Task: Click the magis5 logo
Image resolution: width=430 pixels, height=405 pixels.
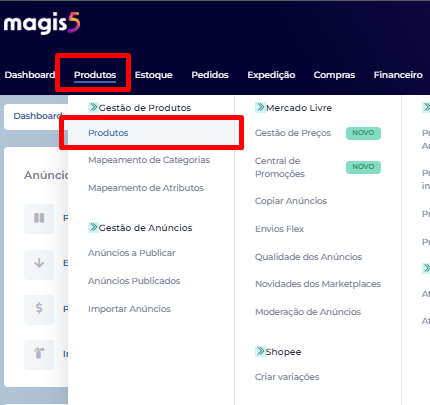Action: pyautogui.click(x=42, y=23)
